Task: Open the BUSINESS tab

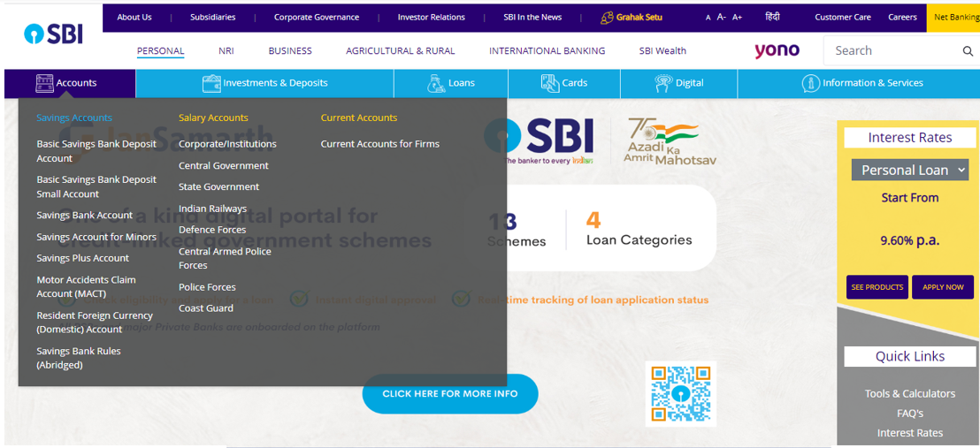Action: [x=290, y=50]
